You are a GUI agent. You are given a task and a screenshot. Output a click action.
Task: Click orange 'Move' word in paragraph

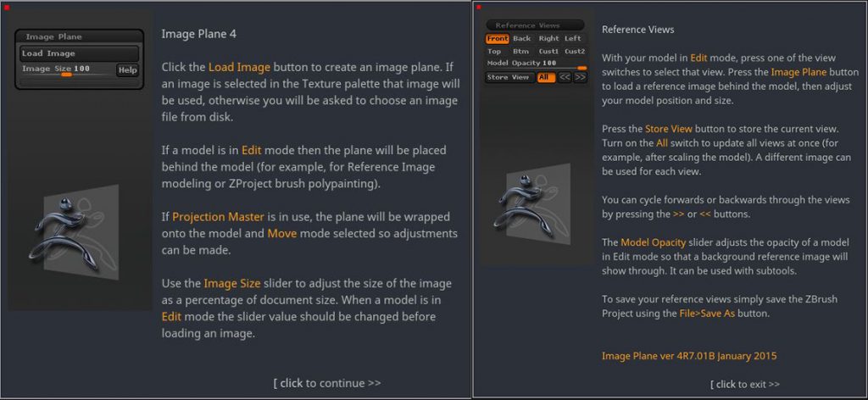tap(282, 233)
